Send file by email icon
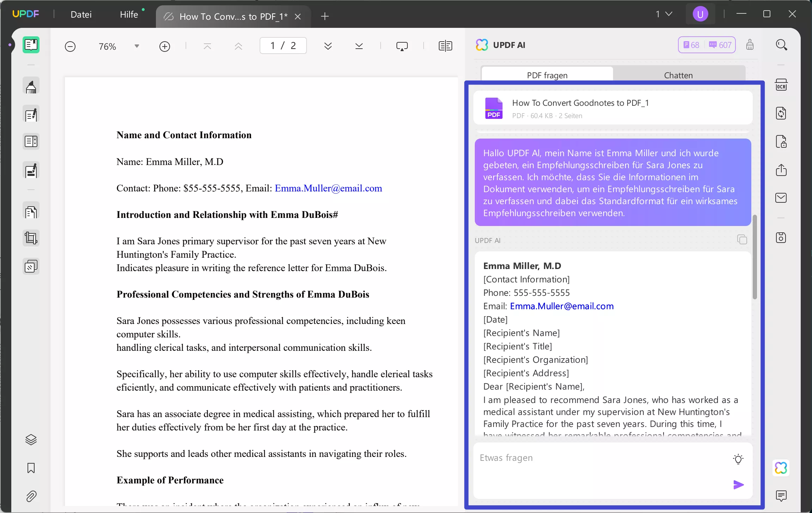The height and width of the screenshot is (513, 812). (x=781, y=198)
